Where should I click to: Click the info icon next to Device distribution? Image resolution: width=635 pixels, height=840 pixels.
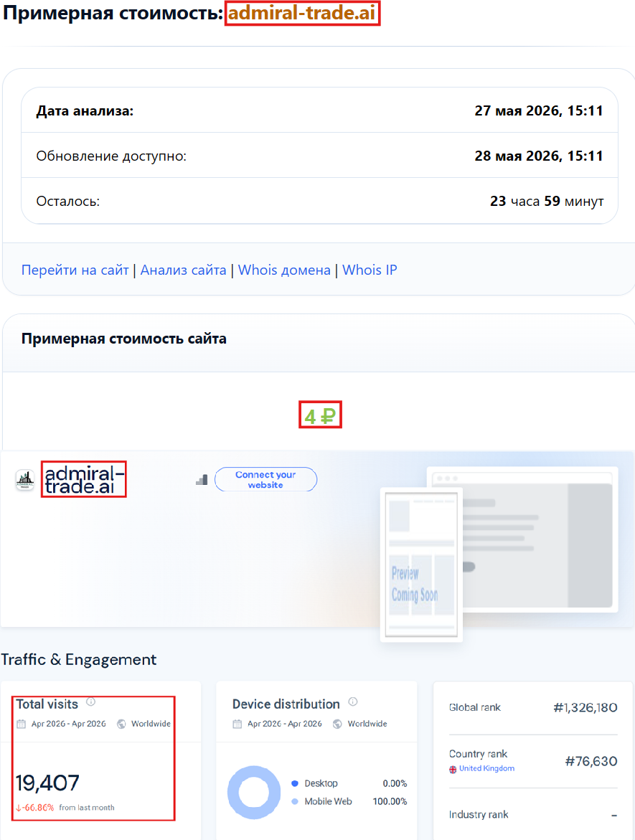[352, 702]
